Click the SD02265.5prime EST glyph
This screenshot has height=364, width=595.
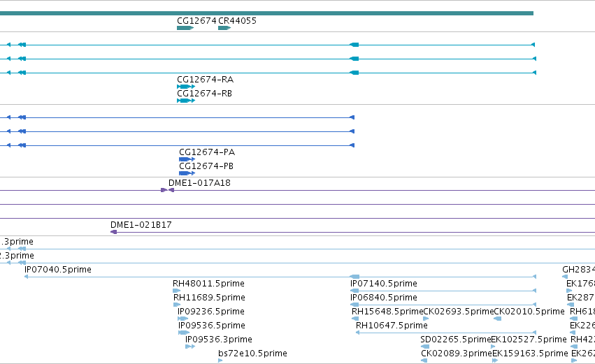[425, 347]
